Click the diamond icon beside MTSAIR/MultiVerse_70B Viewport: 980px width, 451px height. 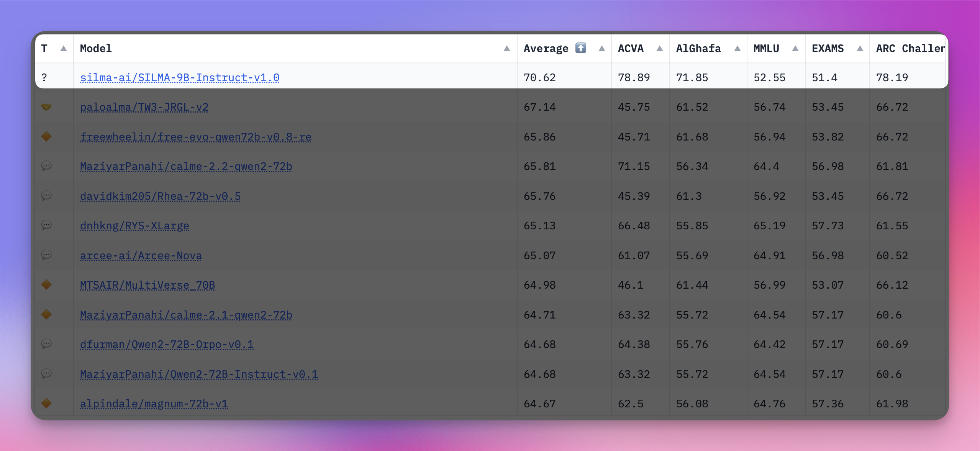coord(46,285)
